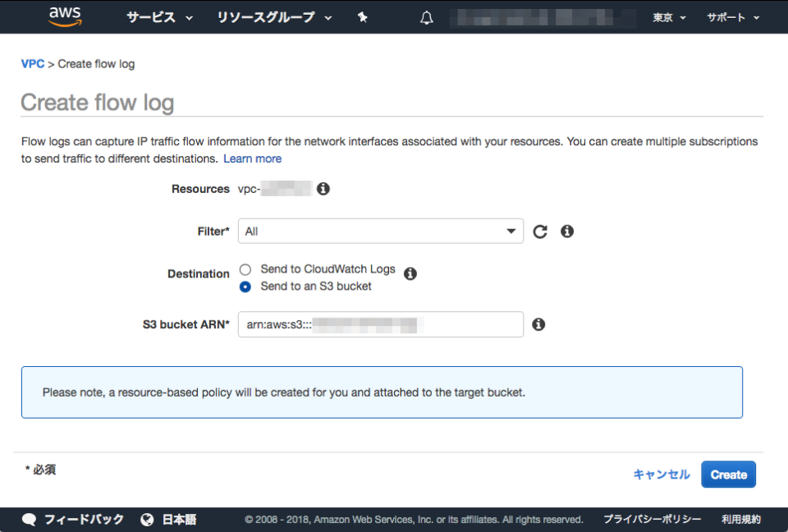
Task: Click inside the S3 bucket ARN field
Action: click(x=380, y=324)
